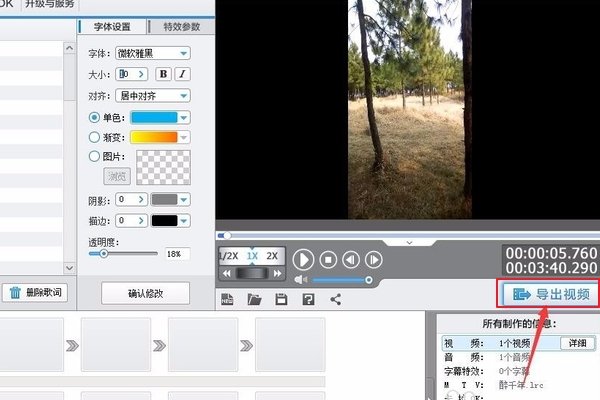Play the video preview

[x=303, y=260]
